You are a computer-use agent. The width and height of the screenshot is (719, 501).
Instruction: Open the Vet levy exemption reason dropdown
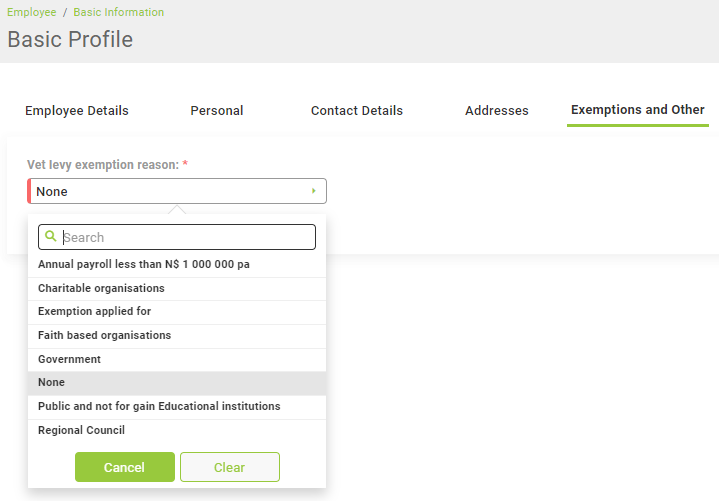click(177, 191)
